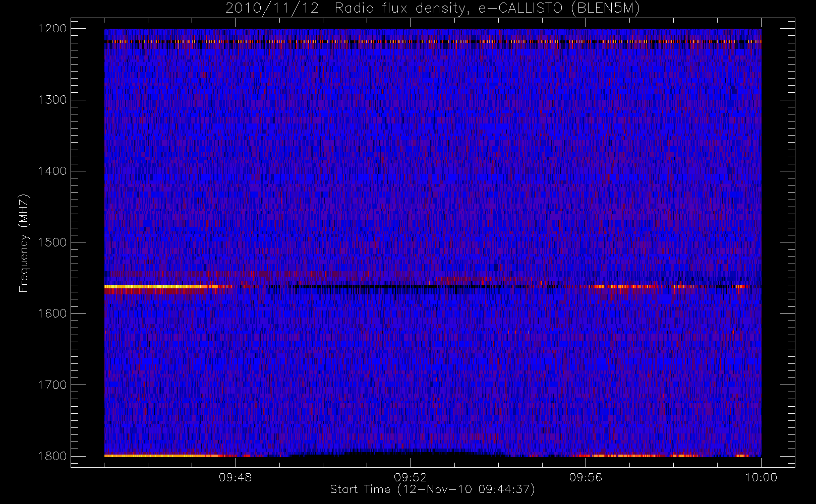
Task: Select the 10:00 time tick label
Action: point(761,477)
